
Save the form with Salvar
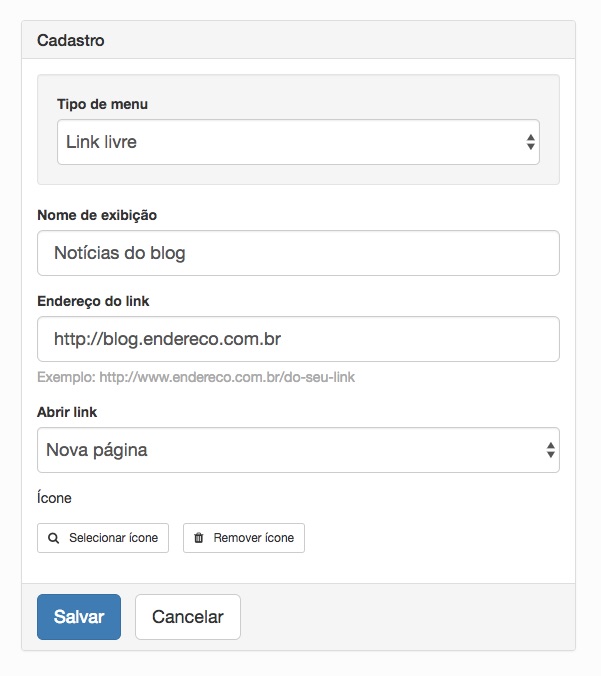pos(79,617)
